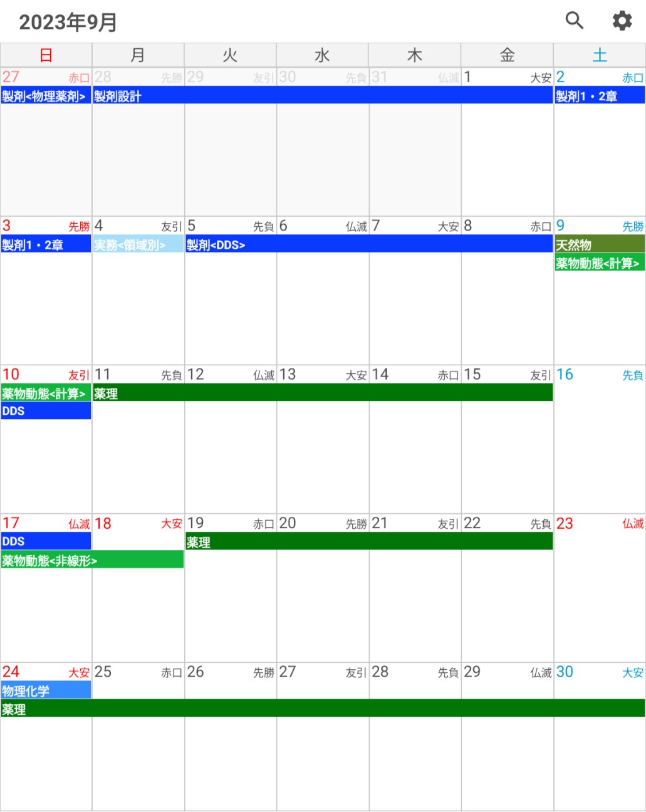The width and height of the screenshot is (646, 812).
Task: Open the 物理化学 event on September 24
Action: click(46, 690)
